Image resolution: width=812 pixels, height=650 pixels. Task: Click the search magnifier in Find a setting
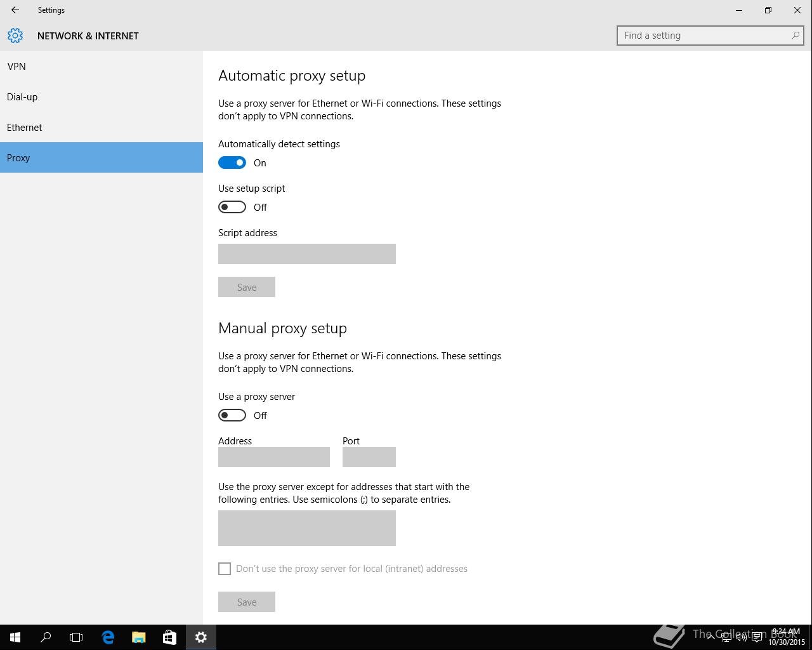tap(795, 36)
